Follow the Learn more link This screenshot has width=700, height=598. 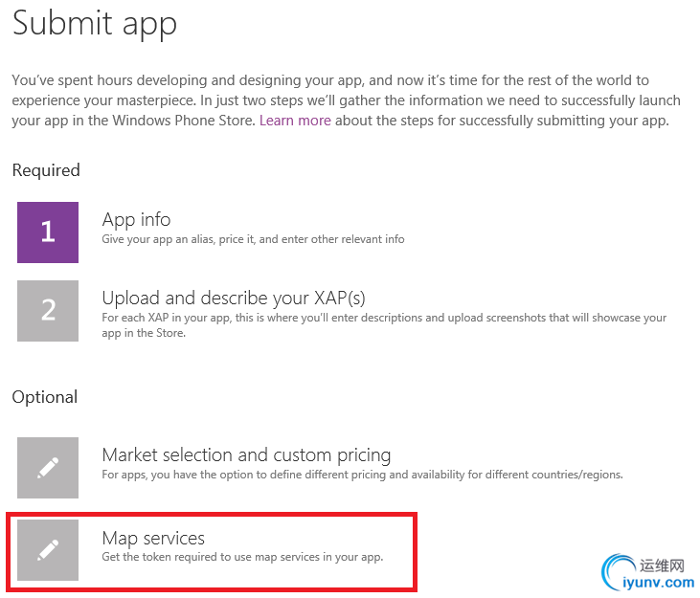[x=295, y=121]
